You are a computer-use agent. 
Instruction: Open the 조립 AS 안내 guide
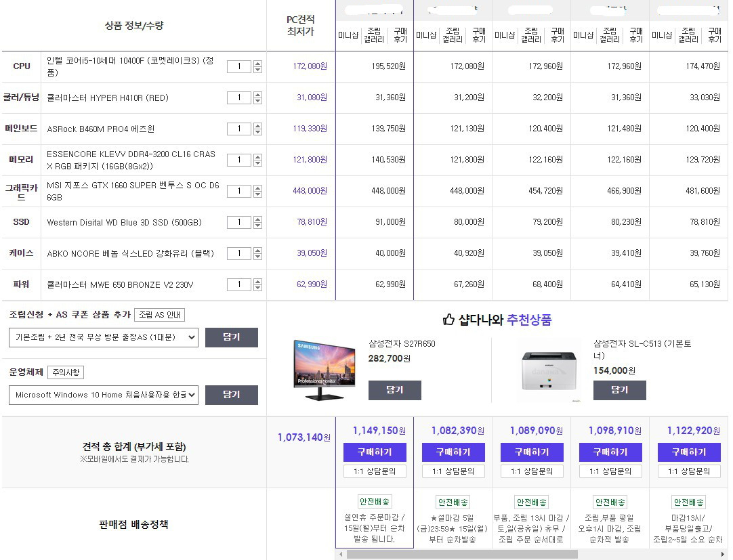[x=159, y=315]
